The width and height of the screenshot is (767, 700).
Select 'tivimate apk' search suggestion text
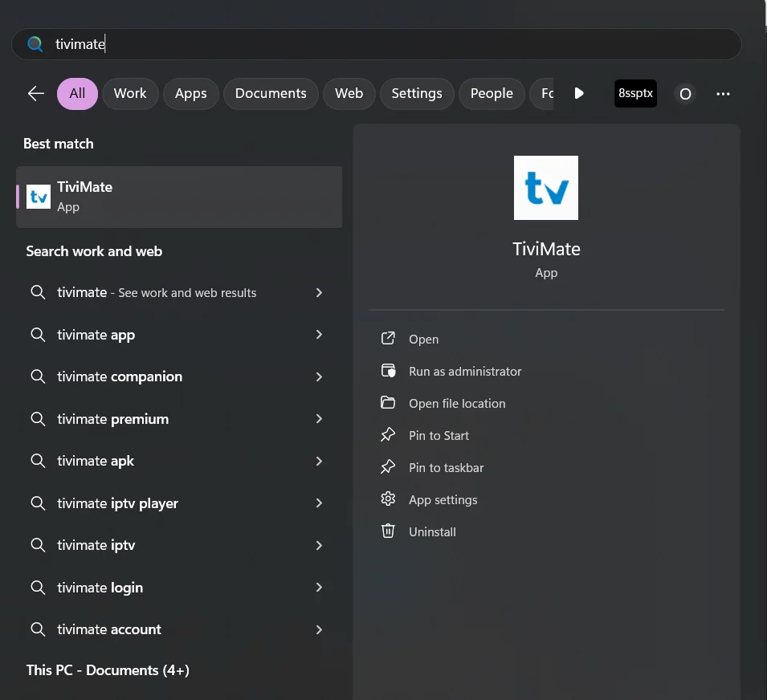(96, 462)
